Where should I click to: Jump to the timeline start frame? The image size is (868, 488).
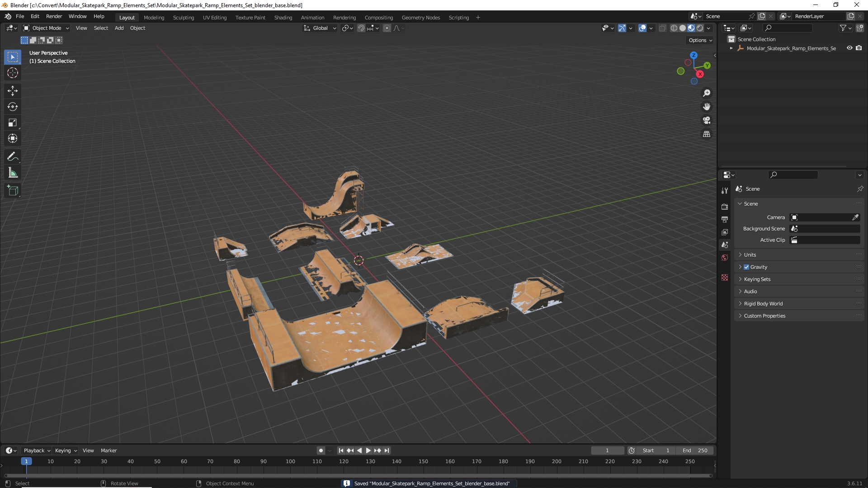341,450
